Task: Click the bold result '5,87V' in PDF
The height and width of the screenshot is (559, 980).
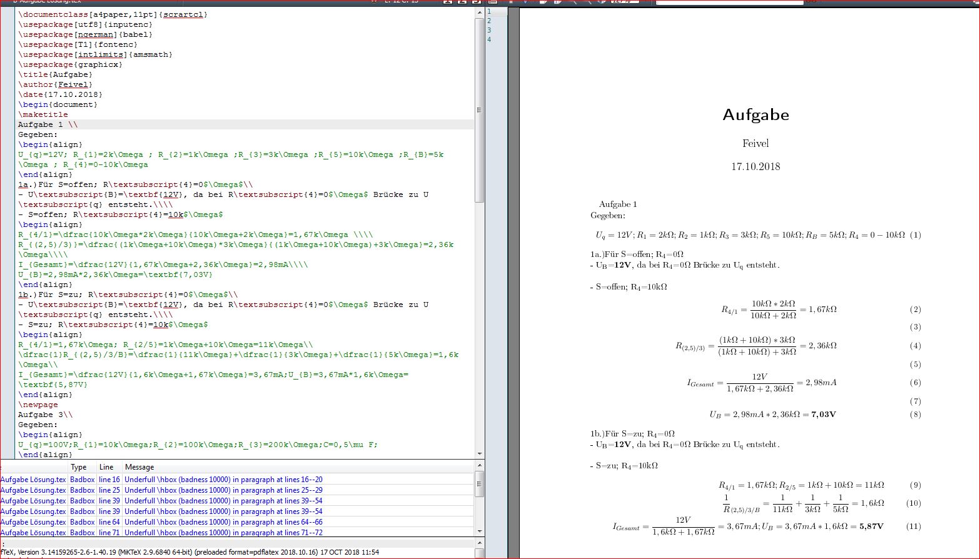Action: pos(871,526)
